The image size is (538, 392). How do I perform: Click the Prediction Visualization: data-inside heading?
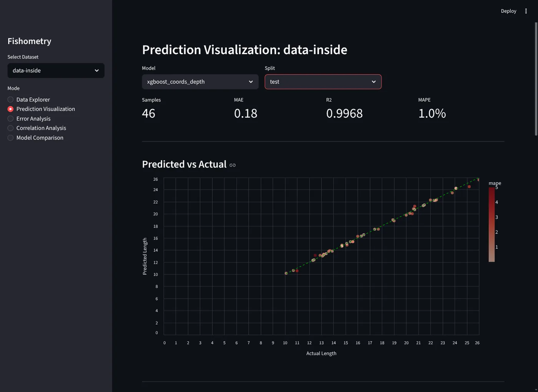click(x=245, y=50)
